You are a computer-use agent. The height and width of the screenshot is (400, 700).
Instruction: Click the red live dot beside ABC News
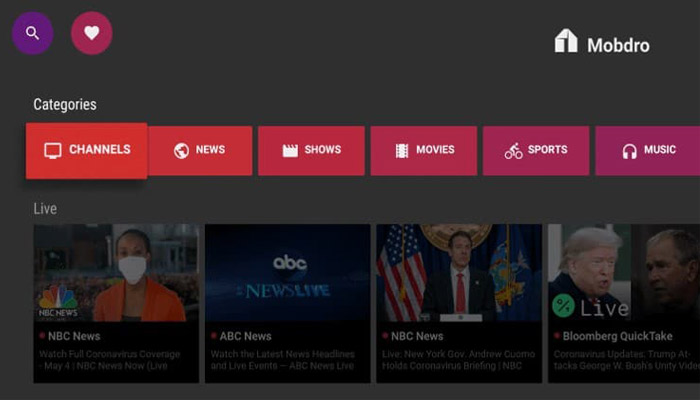pos(213,335)
